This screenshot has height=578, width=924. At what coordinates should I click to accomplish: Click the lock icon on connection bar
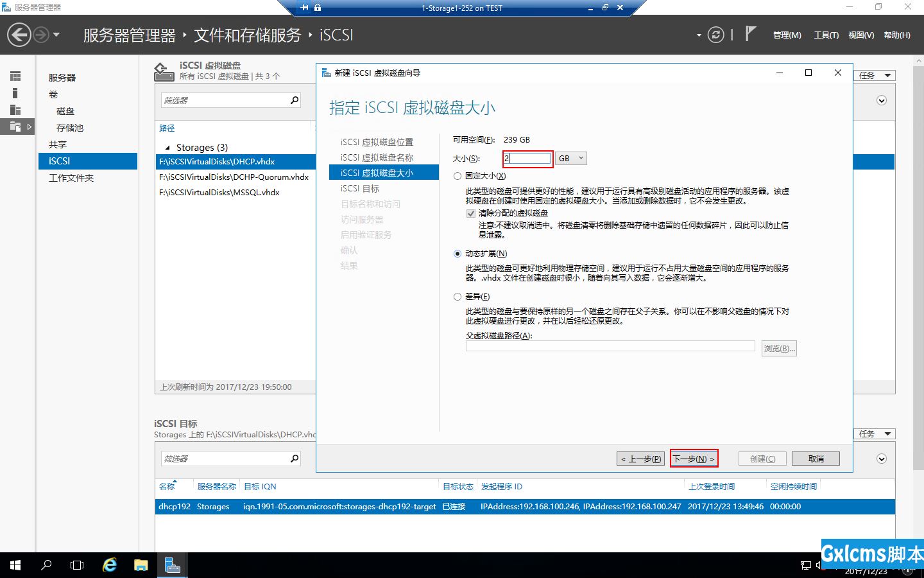[x=318, y=8]
